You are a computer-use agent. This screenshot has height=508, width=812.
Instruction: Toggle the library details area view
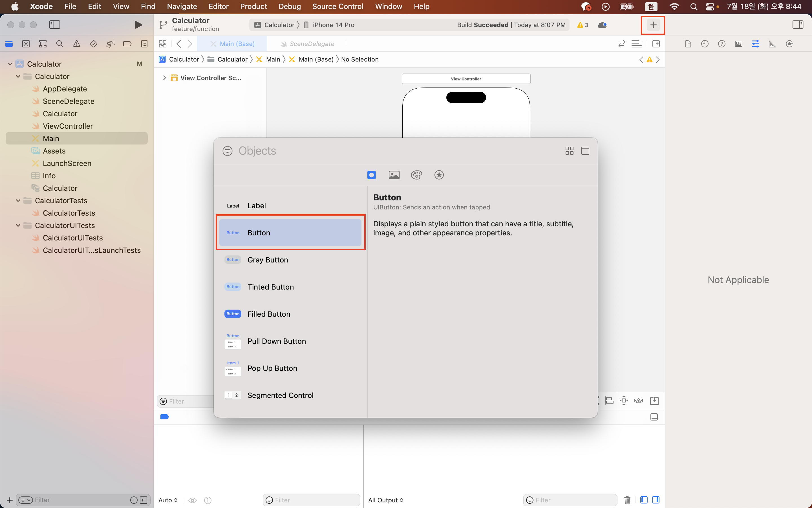coord(585,150)
